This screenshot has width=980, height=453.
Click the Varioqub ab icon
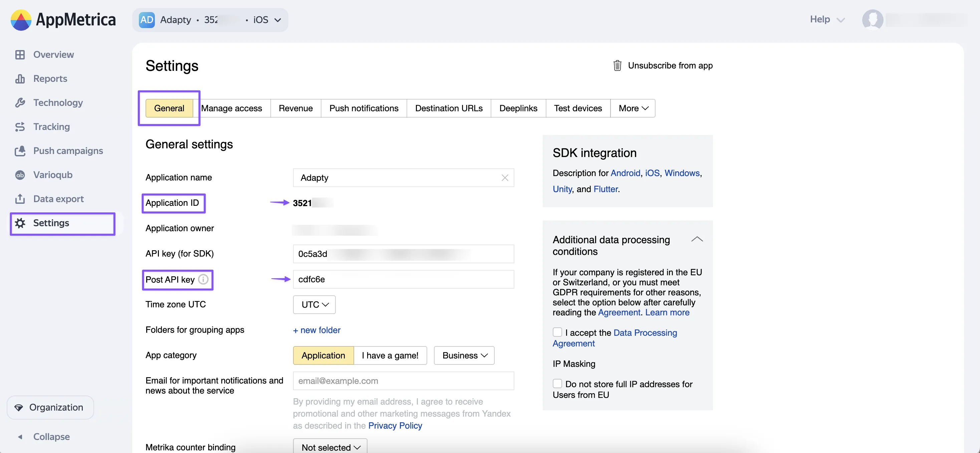[x=20, y=175]
